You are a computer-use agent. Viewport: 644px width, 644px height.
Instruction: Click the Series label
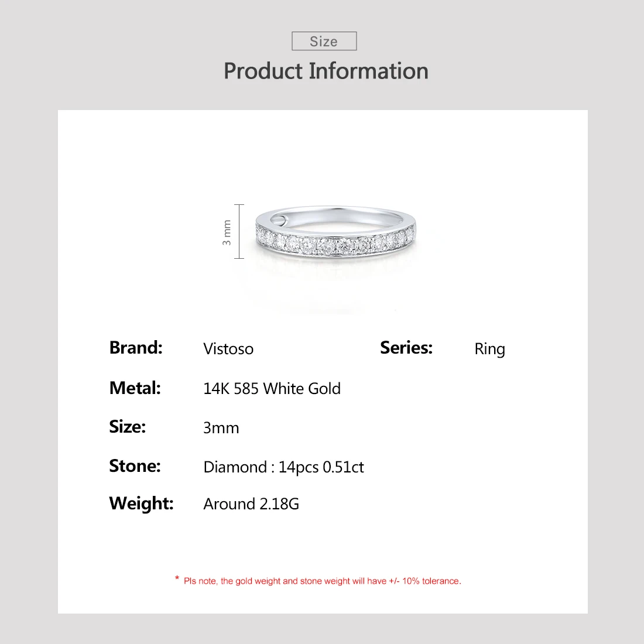[406, 347]
